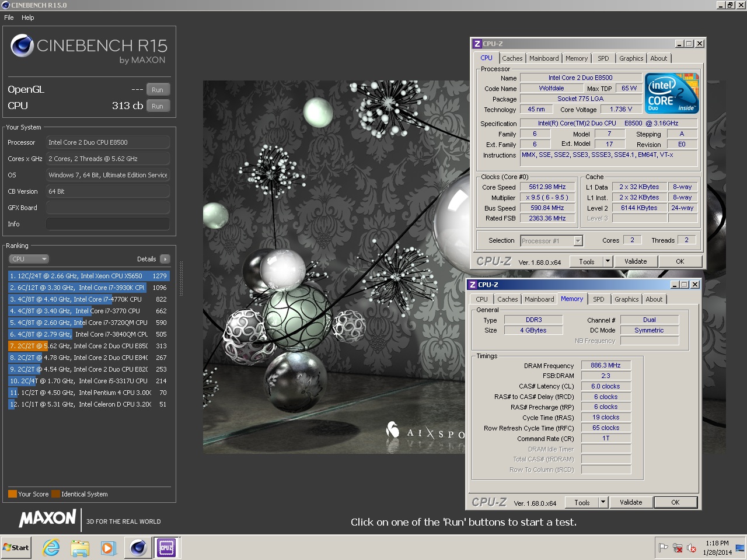The image size is (747, 560).
Task: Click the Core Speed 5612.98 MHz value
Action: pyautogui.click(x=547, y=187)
